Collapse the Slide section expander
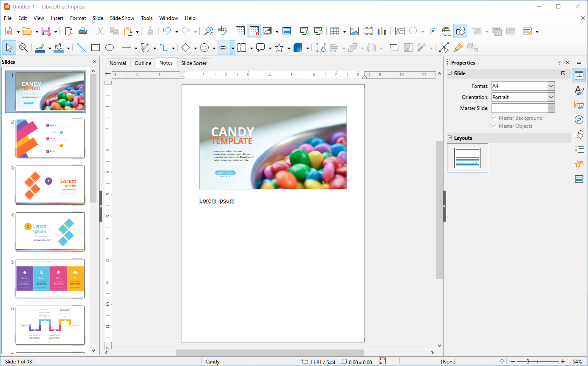This screenshot has height=366, width=588. pos(449,73)
